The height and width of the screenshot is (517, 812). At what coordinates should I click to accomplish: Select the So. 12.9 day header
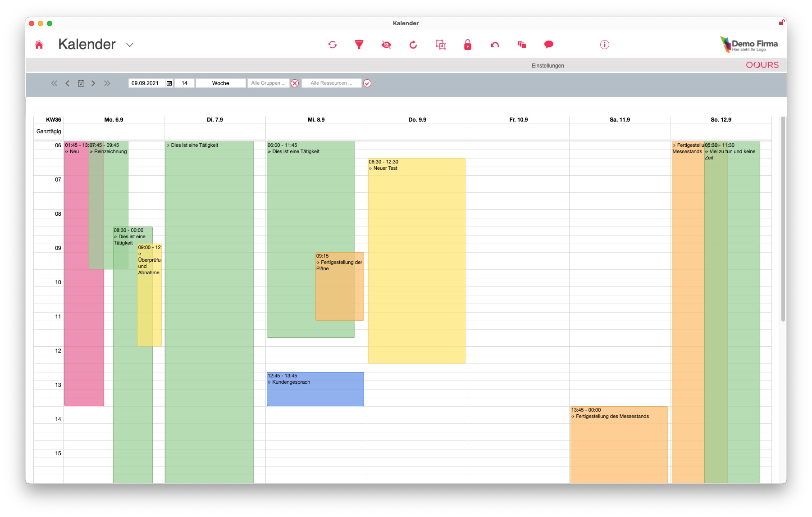[721, 120]
